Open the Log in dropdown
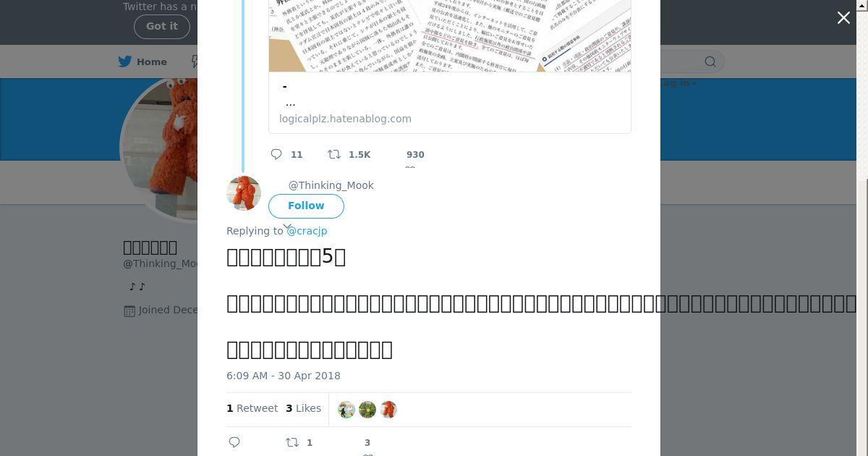This screenshot has width=868, height=456. tap(678, 83)
